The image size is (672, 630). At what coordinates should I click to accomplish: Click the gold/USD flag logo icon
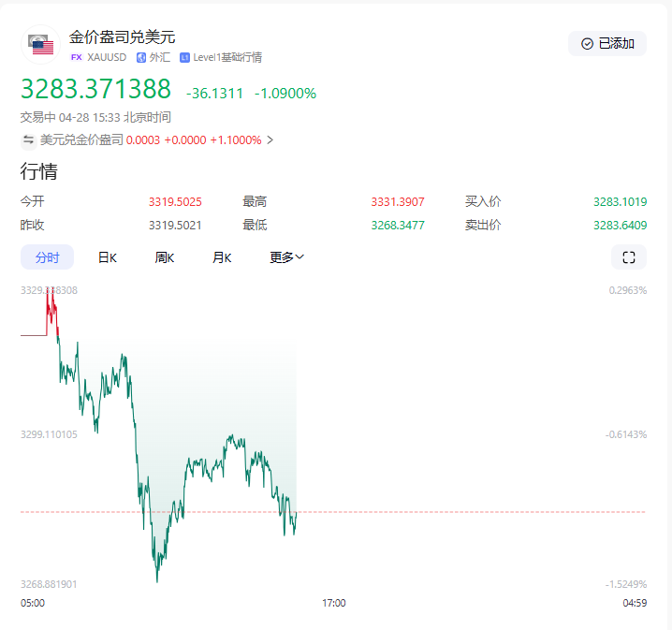click(41, 45)
